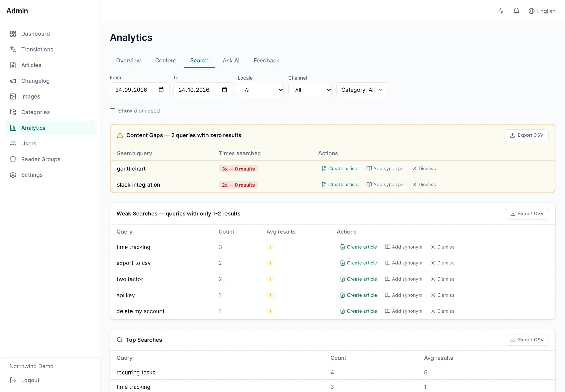Expand the Category: All filter
The image size is (565, 392).
[x=362, y=90]
